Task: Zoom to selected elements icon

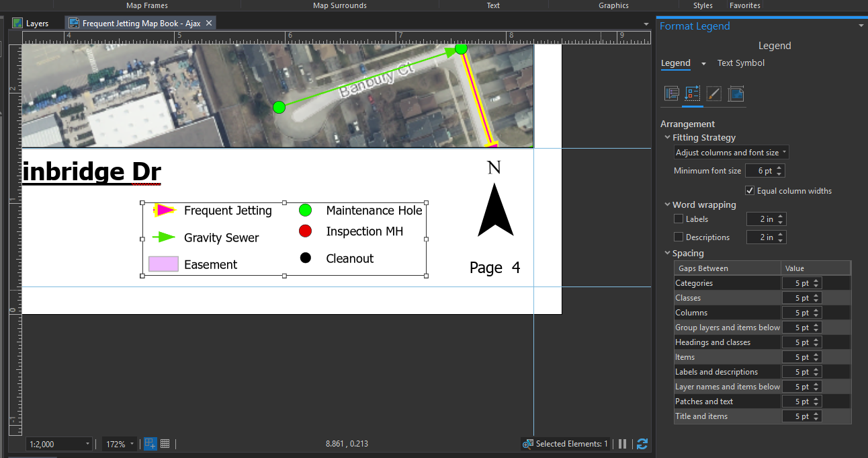Action: [527, 444]
